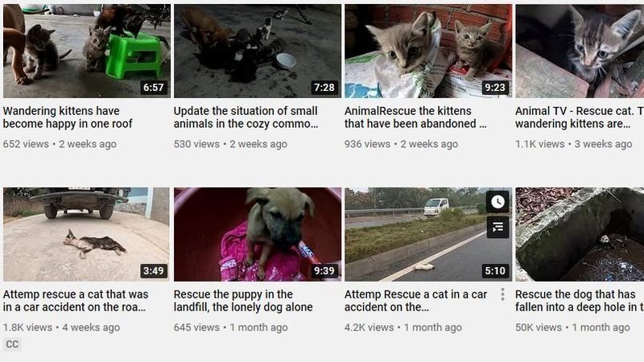Open the two kittens brick wall thumbnail
644x362 pixels.
pos(428,51)
